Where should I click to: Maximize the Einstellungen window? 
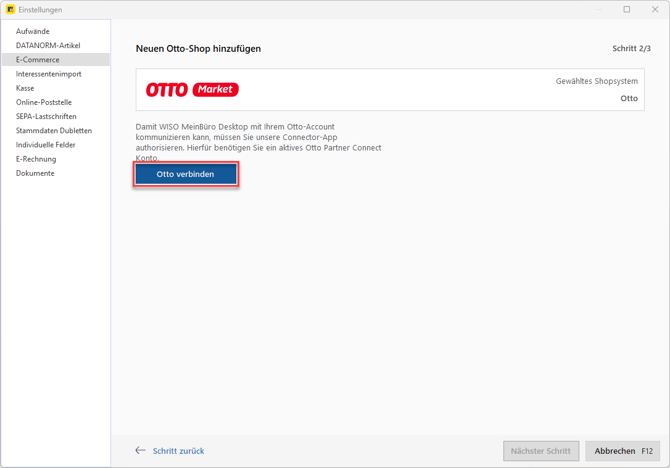coord(627,10)
